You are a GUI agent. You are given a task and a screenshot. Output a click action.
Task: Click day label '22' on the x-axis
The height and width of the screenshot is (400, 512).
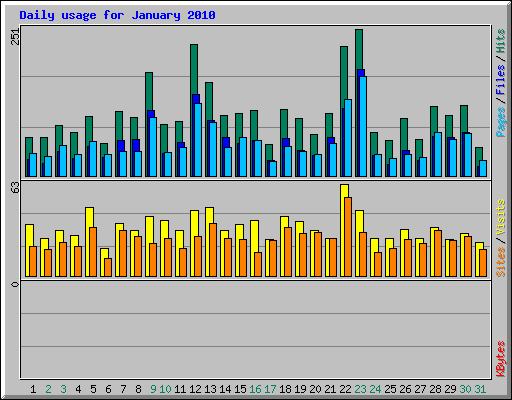345,389
